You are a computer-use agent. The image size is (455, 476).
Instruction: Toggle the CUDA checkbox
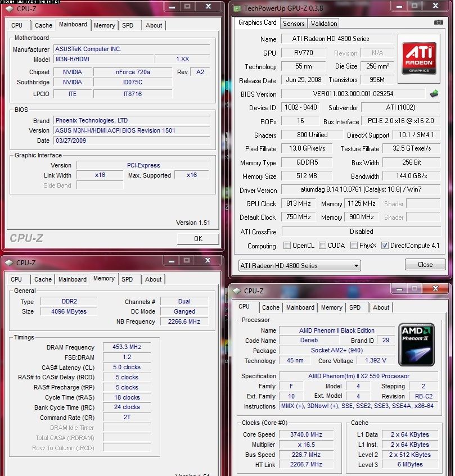[323, 245]
